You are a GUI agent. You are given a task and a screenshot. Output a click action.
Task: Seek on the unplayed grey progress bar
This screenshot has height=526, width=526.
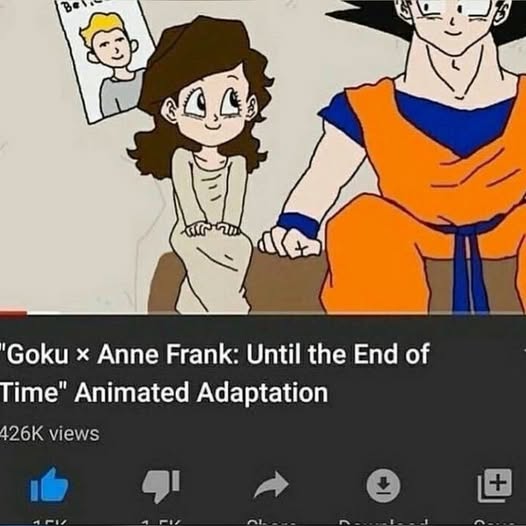pyautogui.click(x=276, y=313)
